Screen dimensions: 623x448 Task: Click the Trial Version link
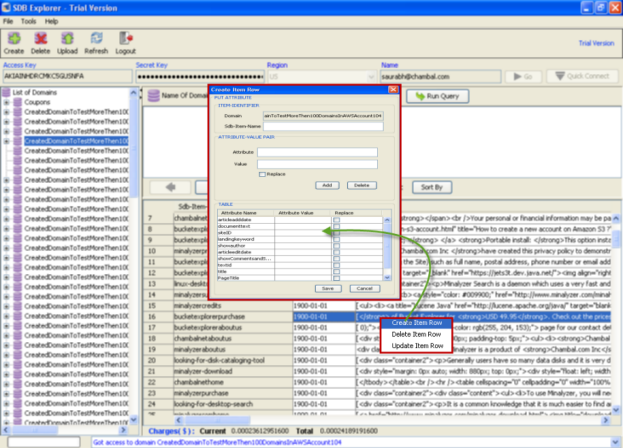click(596, 43)
